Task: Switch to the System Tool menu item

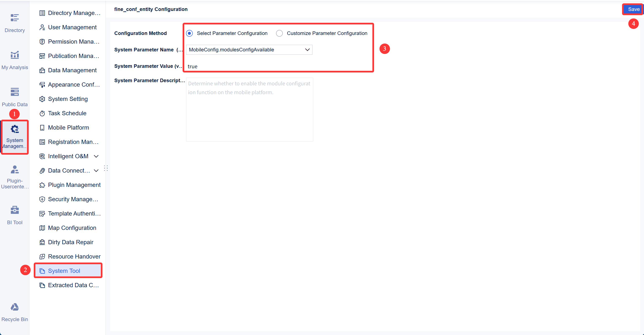Action: pos(64,271)
